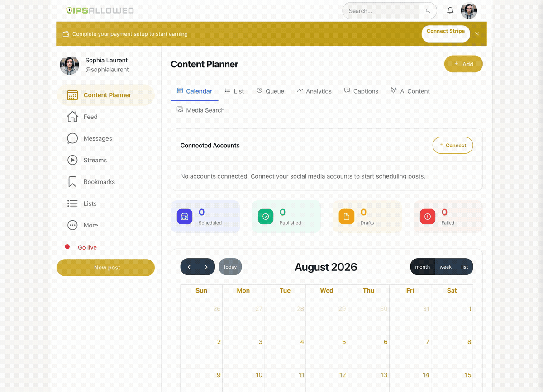
Task: Switch calendar to week view
Action: click(x=446, y=267)
